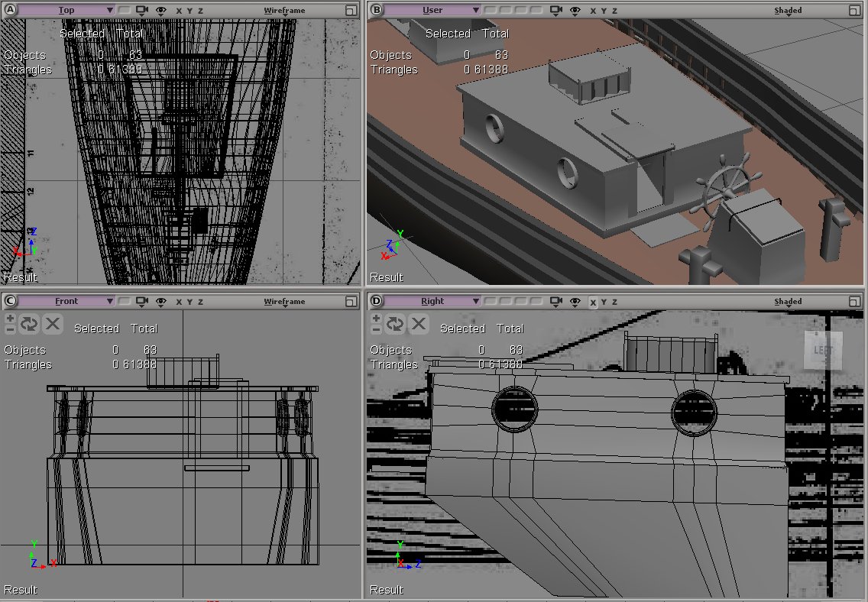The height and width of the screenshot is (602, 868).
Task: Click the first memo cam slot in User viewport
Action: tap(490, 11)
